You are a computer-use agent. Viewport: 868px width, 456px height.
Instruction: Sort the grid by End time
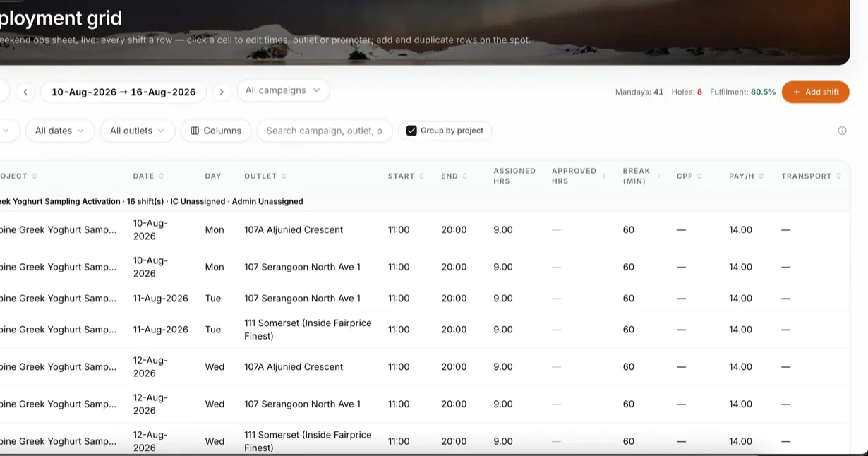464,176
